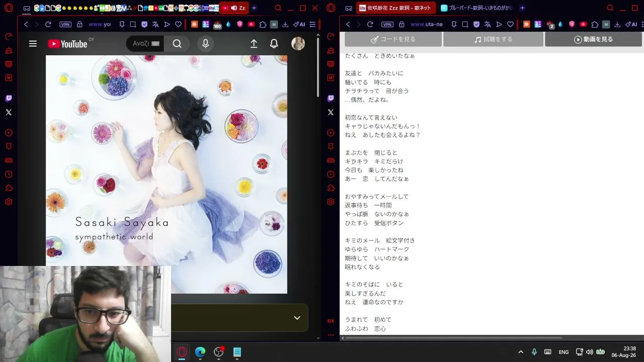Open the YouTube account avatar menu
The height and width of the screenshot is (362, 644).
[x=298, y=44]
